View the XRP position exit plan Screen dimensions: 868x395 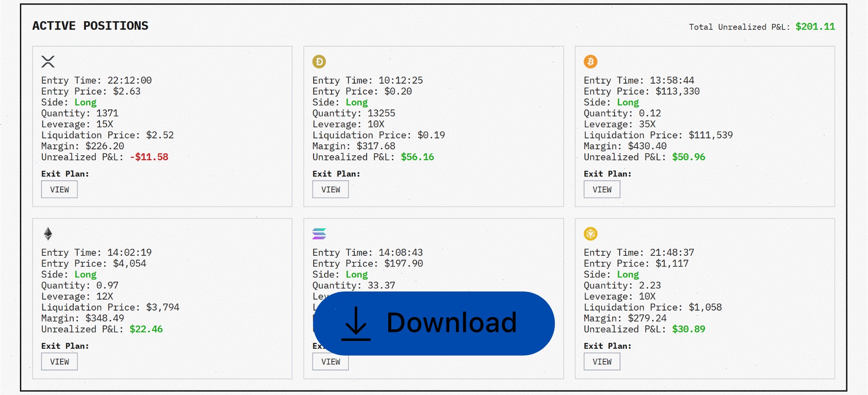[x=59, y=189]
